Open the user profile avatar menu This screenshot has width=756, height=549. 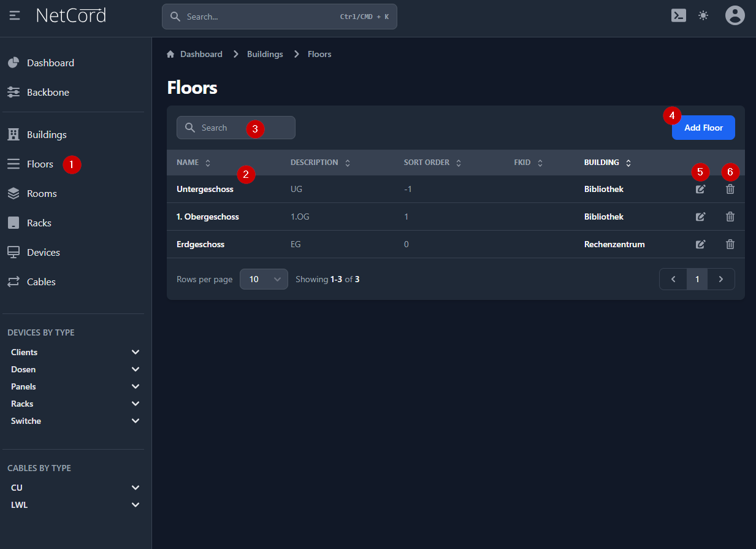[735, 15]
